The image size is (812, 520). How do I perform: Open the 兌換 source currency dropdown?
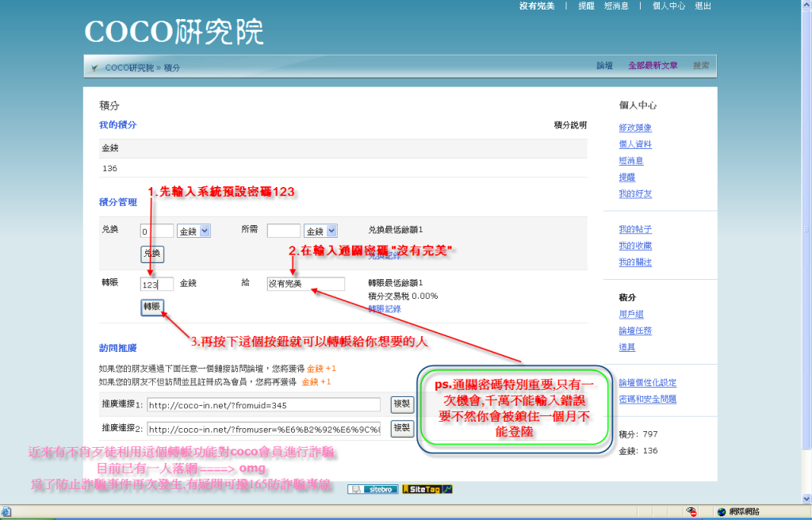(193, 231)
